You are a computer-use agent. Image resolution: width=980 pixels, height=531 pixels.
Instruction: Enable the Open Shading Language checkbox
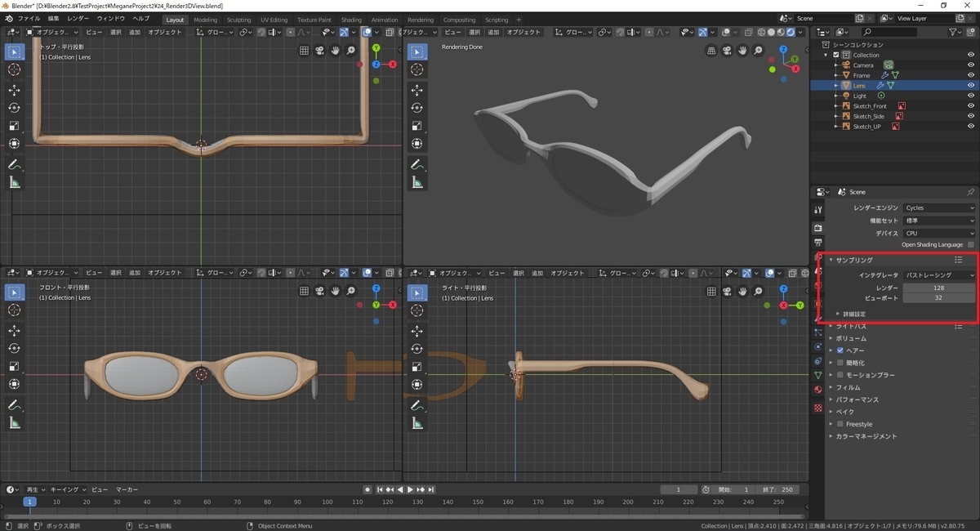[x=970, y=244]
